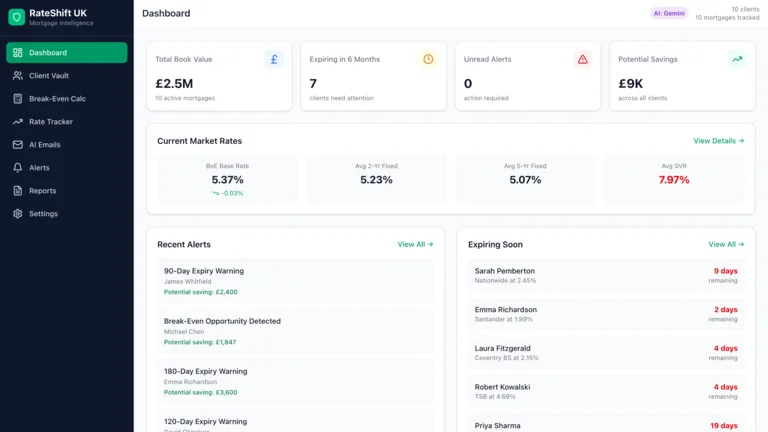Click the '-0.03%' rate change value
The height and width of the screenshot is (432, 768).
click(x=232, y=193)
